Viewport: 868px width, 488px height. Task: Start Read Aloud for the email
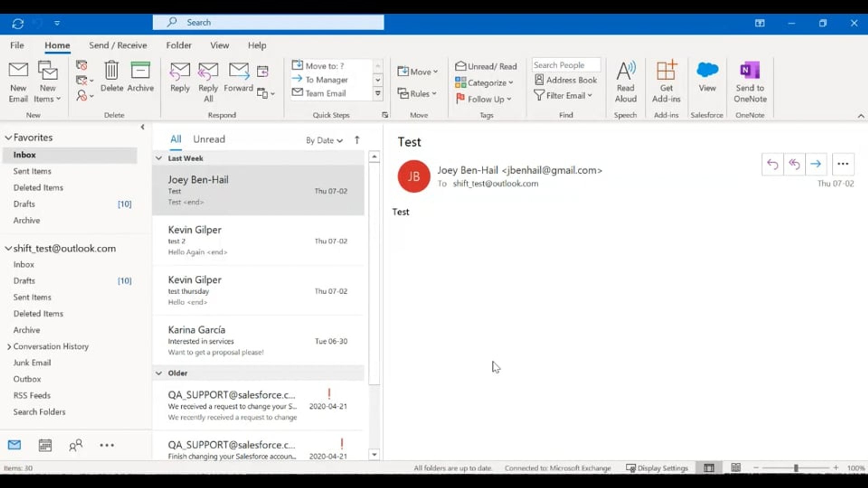point(626,81)
